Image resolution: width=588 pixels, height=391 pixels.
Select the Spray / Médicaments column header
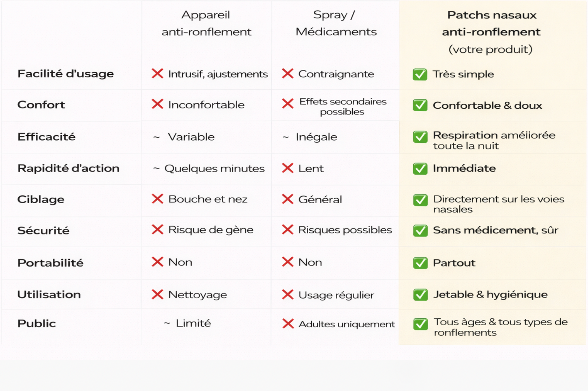pyautogui.click(x=336, y=23)
